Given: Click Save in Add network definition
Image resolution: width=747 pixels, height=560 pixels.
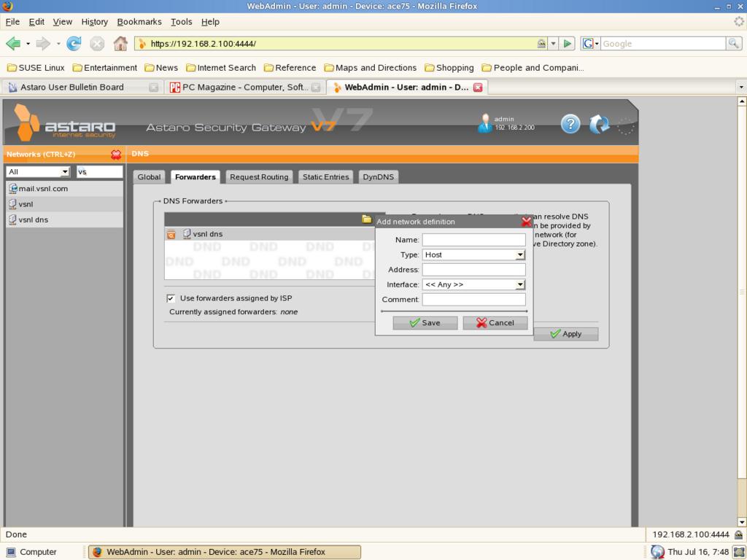Looking at the screenshot, I should [425, 323].
